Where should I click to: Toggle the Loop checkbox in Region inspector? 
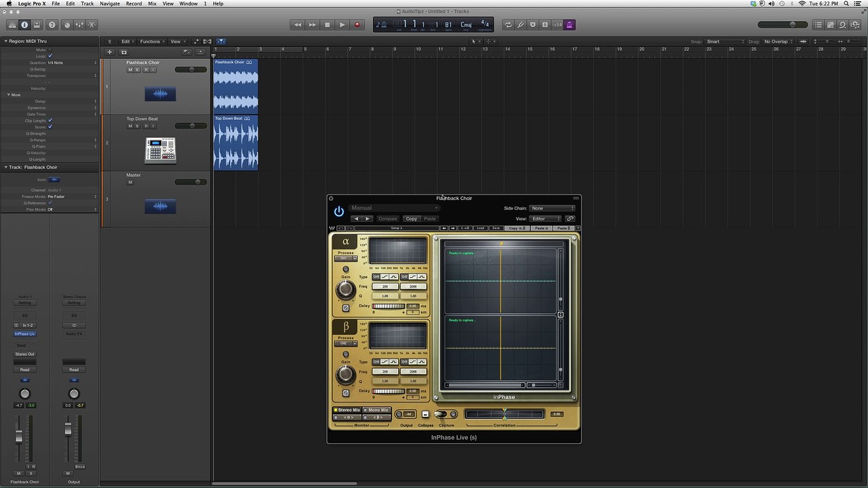pos(50,56)
